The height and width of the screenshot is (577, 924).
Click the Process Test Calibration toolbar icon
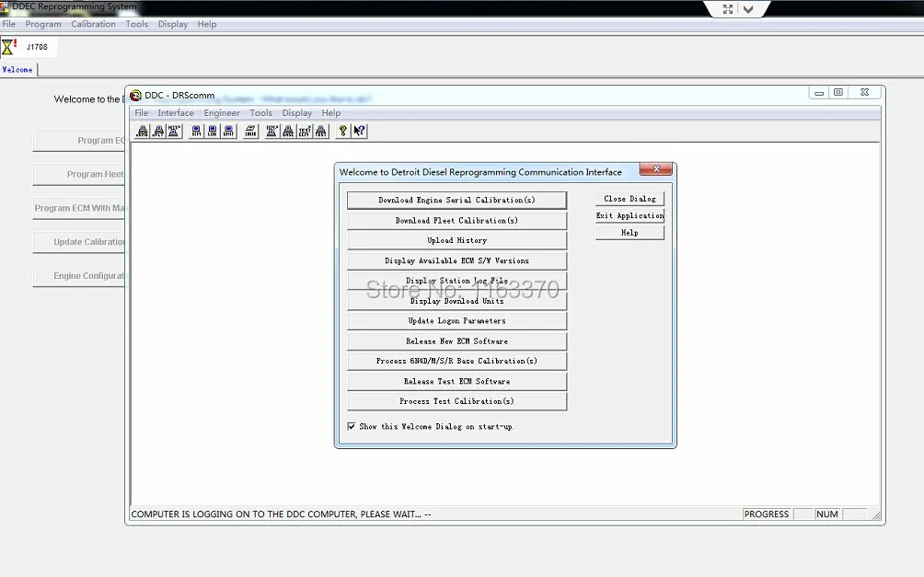[320, 131]
